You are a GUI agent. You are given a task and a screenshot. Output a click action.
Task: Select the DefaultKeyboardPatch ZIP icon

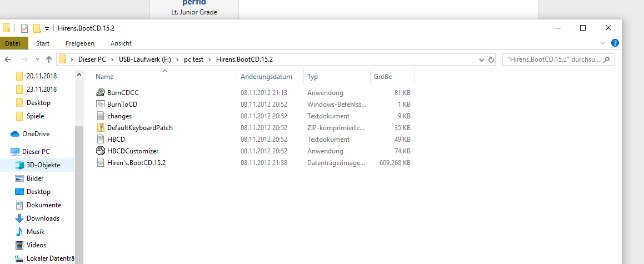[x=101, y=128]
